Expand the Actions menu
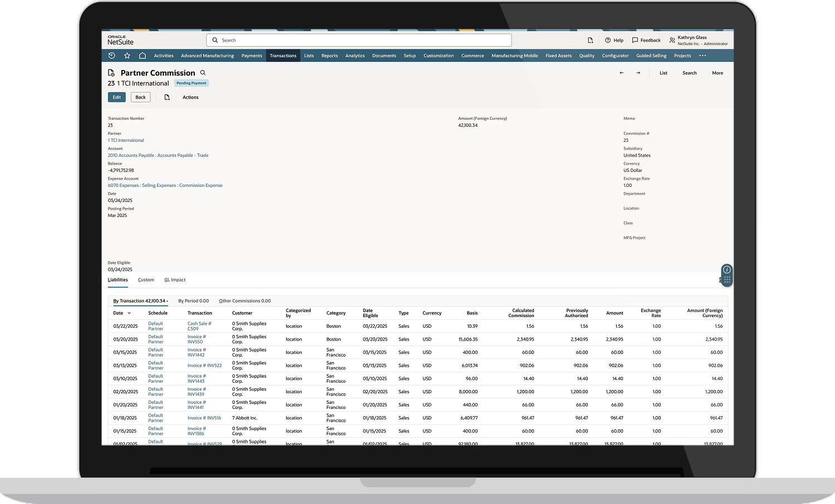 tap(190, 97)
